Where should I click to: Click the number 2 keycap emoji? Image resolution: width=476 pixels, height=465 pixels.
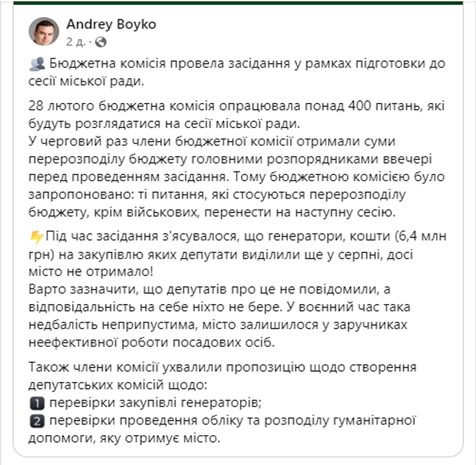36,420
